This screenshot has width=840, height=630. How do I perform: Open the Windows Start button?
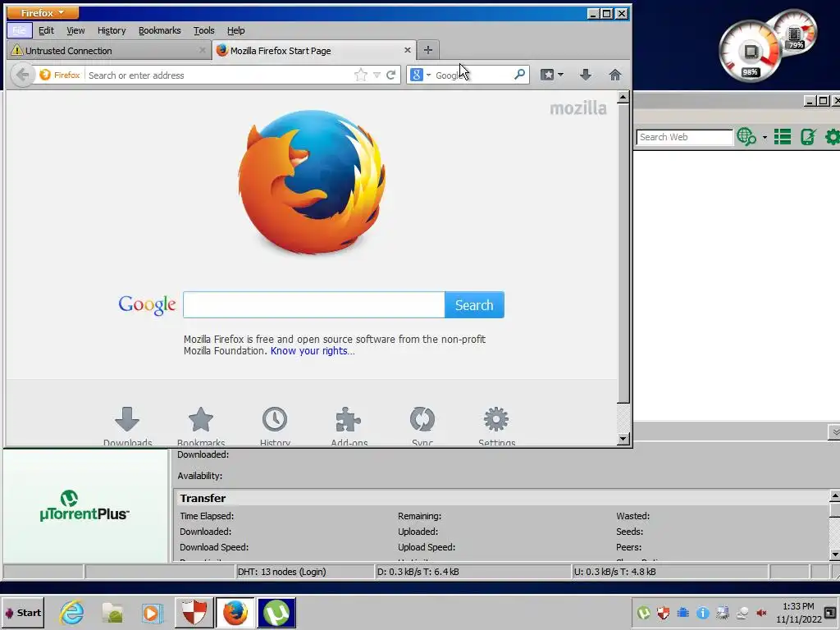[22, 613]
